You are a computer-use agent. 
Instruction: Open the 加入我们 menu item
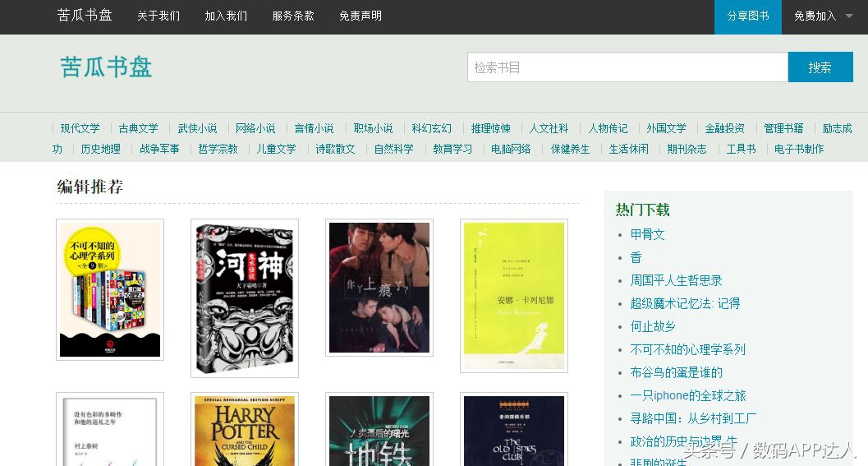(x=226, y=16)
